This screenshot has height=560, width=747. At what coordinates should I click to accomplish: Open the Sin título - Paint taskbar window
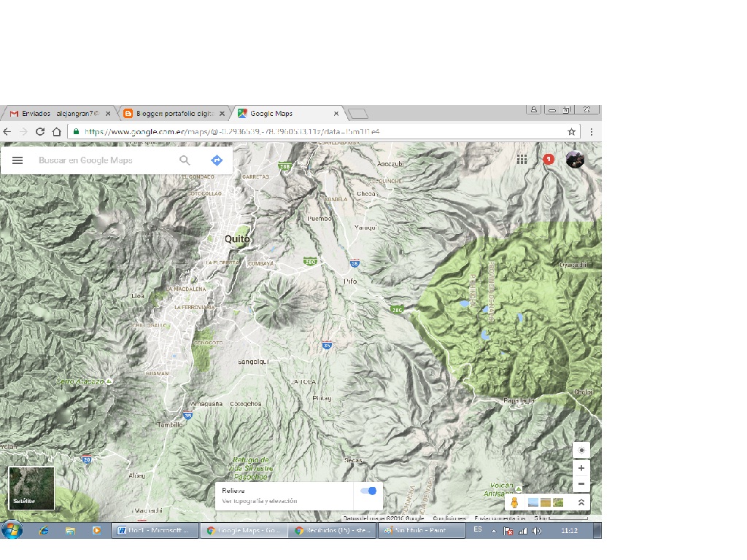click(x=422, y=530)
